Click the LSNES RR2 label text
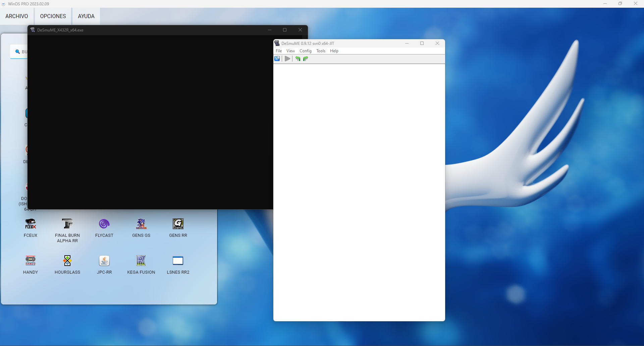The height and width of the screenshot is (346, 644). (178, 272)
